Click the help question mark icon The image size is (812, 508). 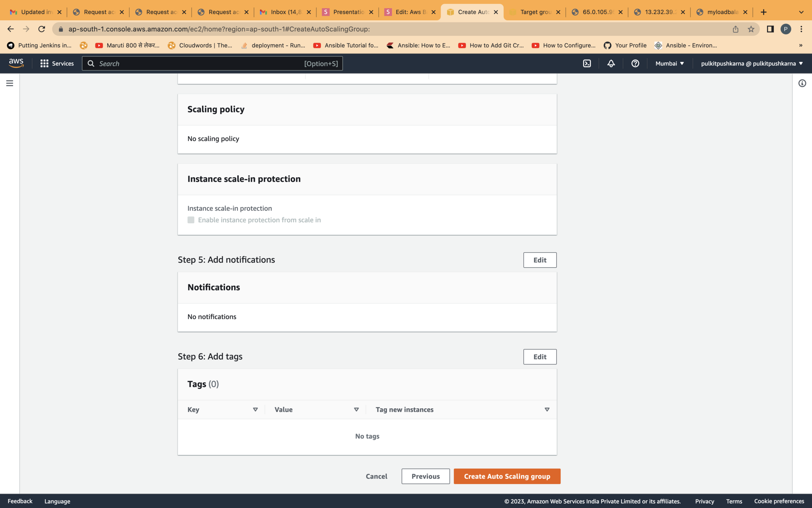pos(635,64)
